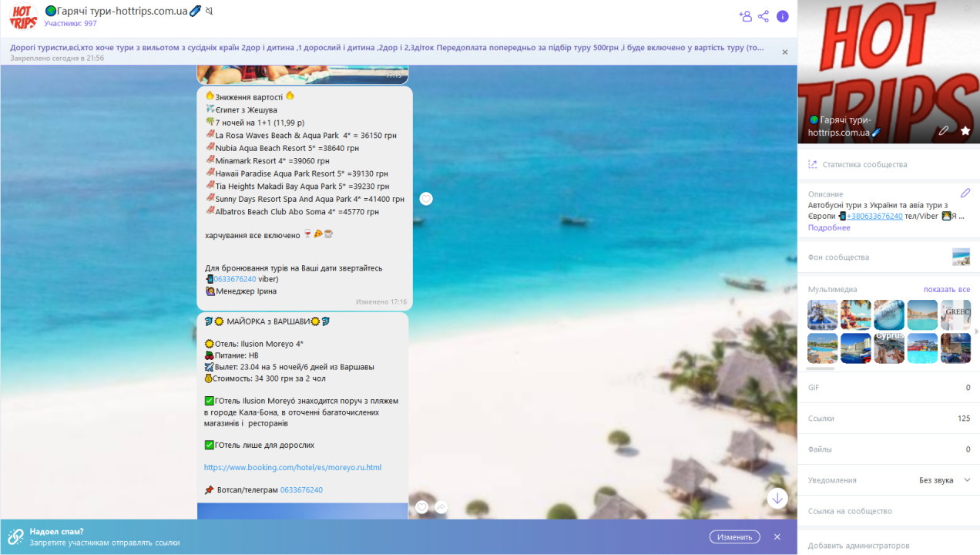Click the chain link icon in spam banner
This screenshot has height=555, width=980.
(15, 536)
